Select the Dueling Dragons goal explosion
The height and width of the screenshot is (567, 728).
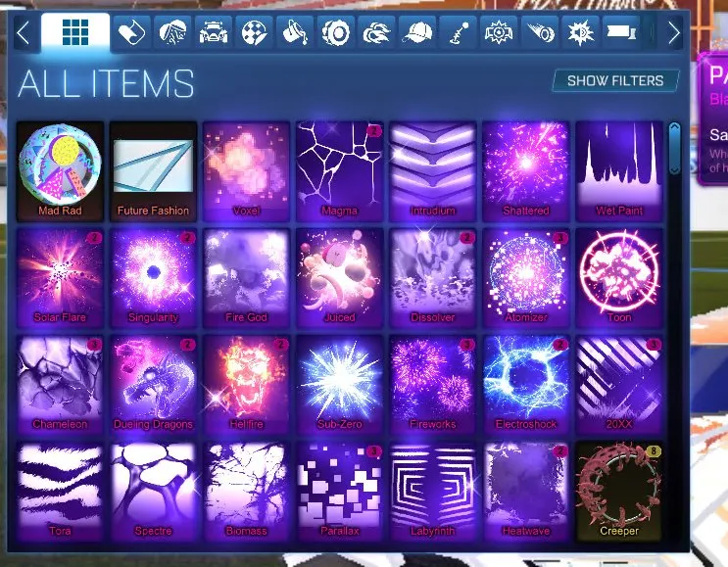153,385
